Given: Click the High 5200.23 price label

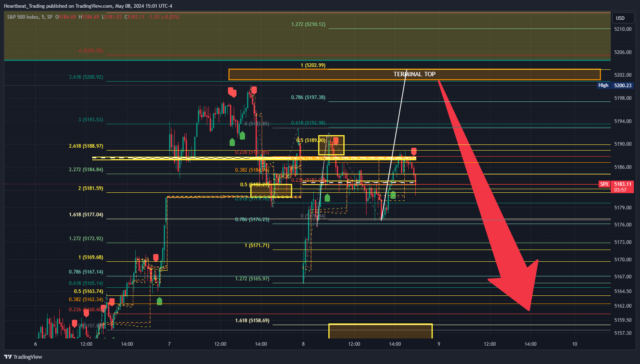Looking at the screenshot, I should [x=615, y=85].
